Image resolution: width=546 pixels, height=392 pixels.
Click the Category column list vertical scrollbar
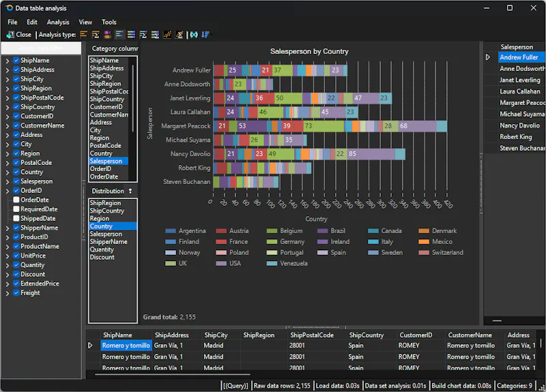pos(132,98)
